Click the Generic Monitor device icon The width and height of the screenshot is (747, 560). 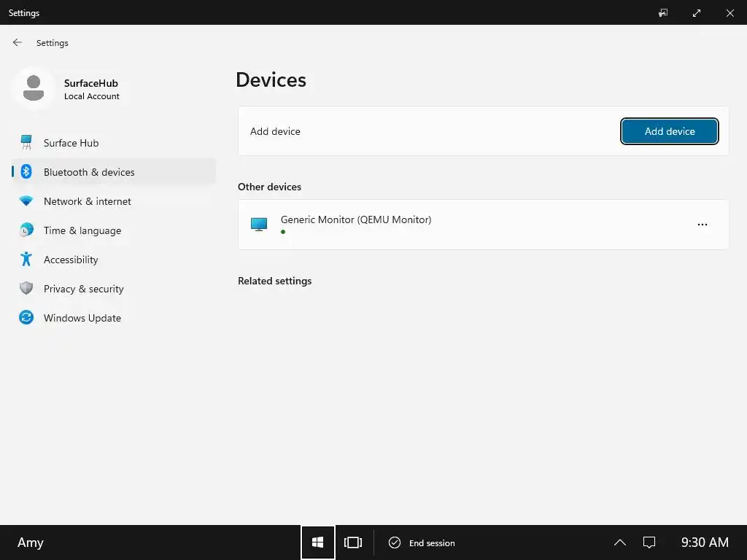(259, 225)
